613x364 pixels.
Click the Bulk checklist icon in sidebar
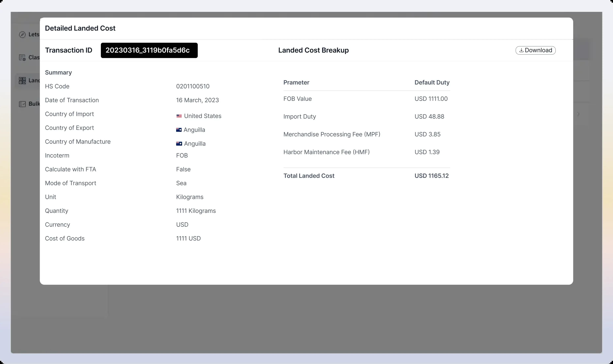pyautogui.click(x=22, y=104)
